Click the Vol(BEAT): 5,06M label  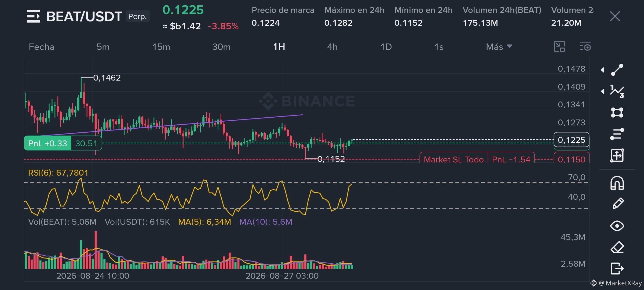pyautogui.click(x=62, y=222)
